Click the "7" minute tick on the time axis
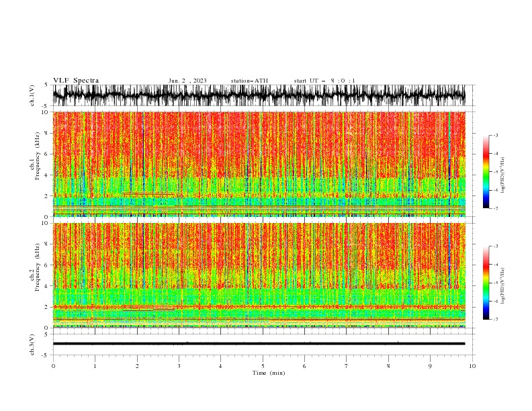Image resolution: width=532 pixels, height=411 pixels. point(347,366)
